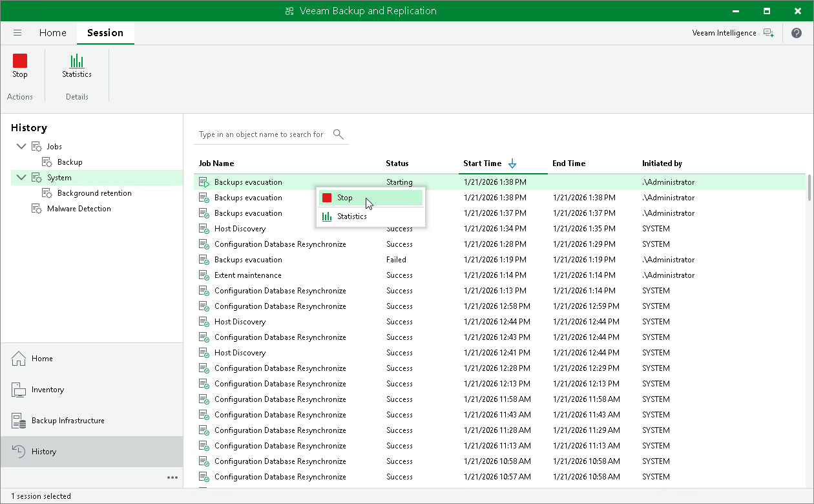Open the Inventory view
814x504 pixels.
[92, 390]
